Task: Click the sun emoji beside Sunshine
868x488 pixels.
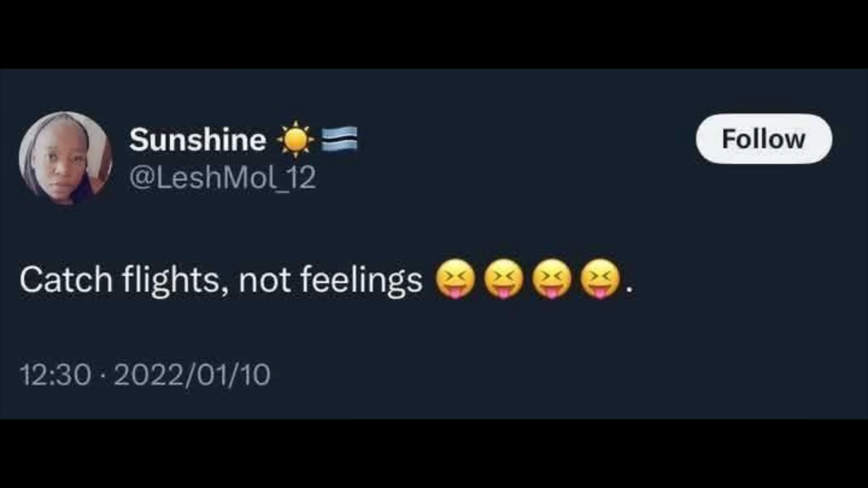Action: [296, 139]
